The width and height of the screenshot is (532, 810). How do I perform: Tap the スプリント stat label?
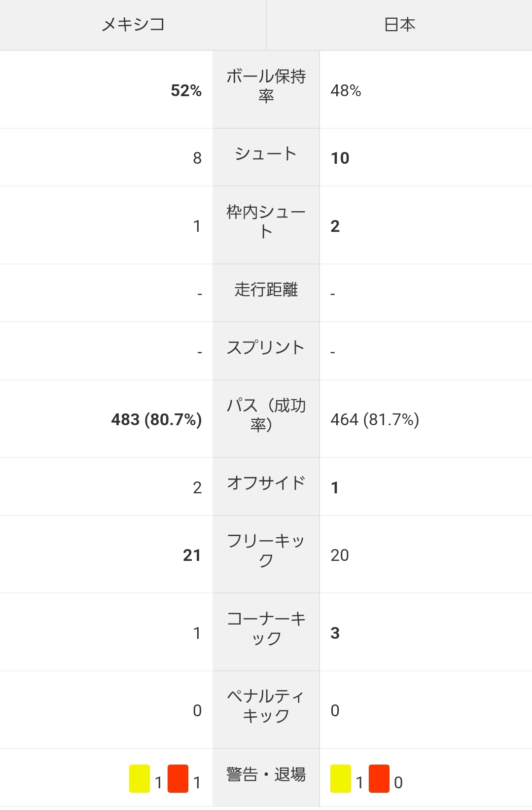[266, 348]
